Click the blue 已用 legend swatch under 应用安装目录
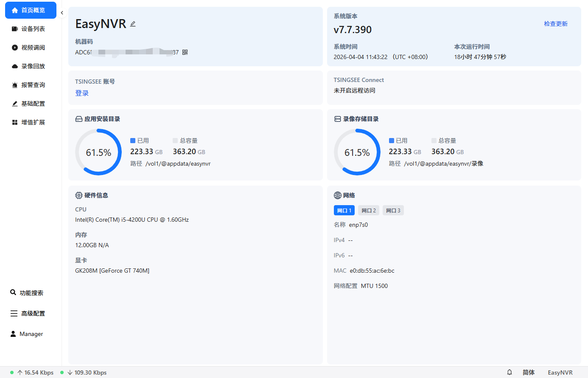The image size is (588, 378). click(x=133, y=141)
